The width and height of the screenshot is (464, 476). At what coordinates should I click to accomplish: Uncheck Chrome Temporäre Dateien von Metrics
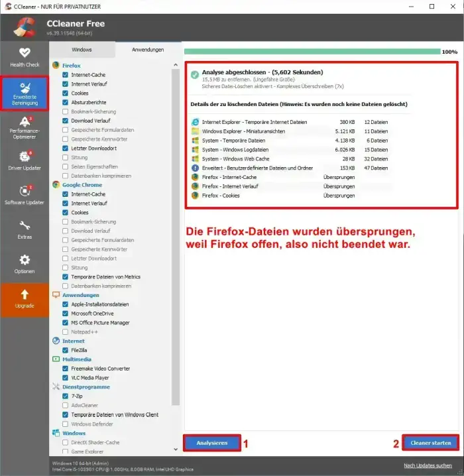65,276
